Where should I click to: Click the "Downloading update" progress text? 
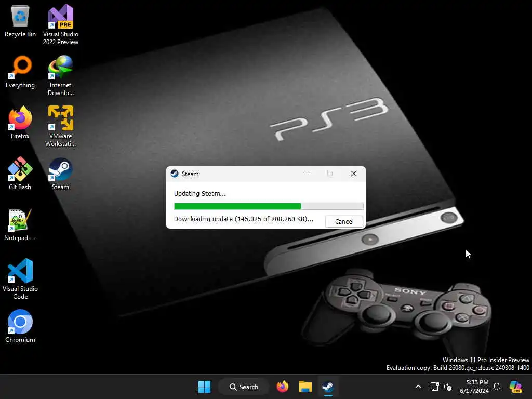(243, 219)
